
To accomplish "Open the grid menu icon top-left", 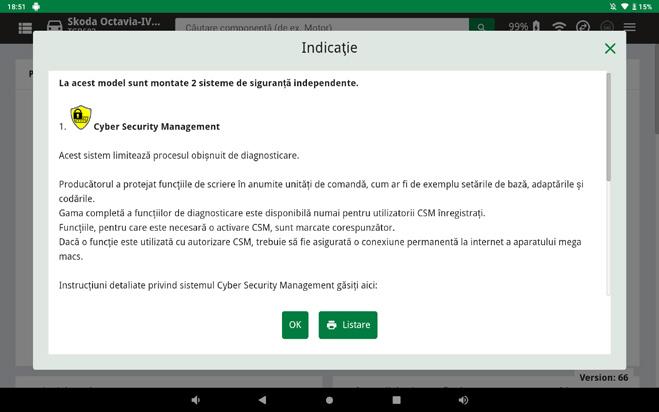I will [25, 28].
